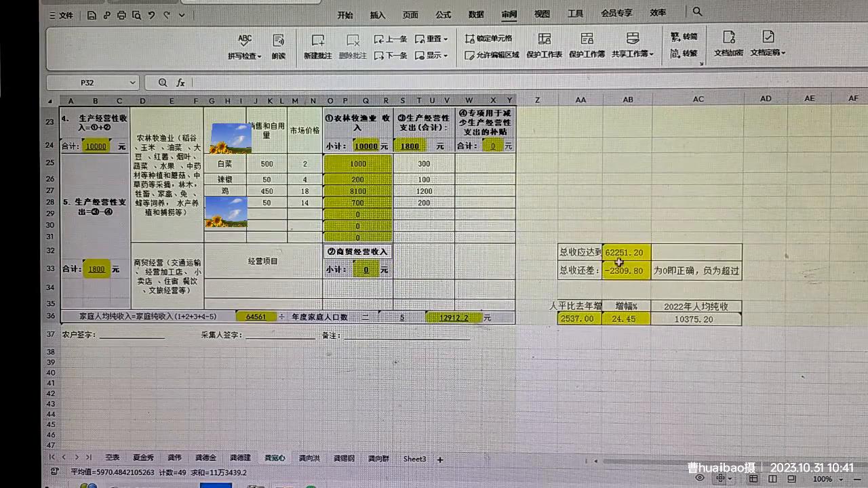Screen dimensions: 868x488
Task: Toggle 锁定单元格 cell locking
Action: point(490,39)
